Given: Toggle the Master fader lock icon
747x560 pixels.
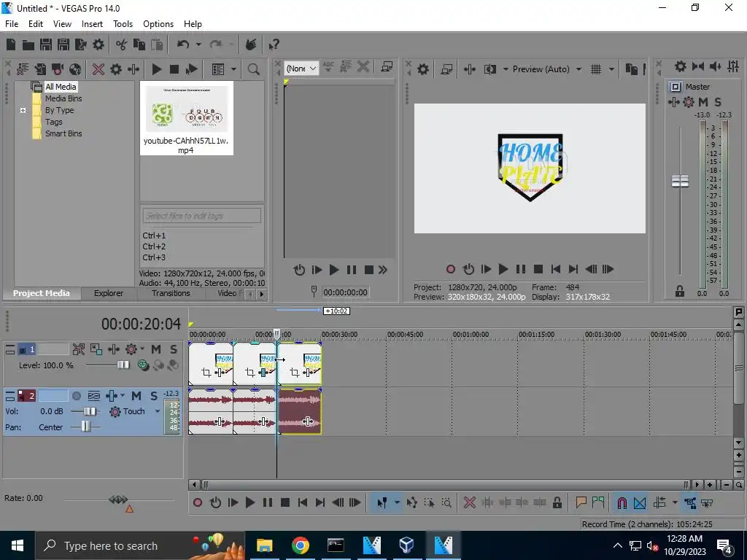Looking at the screenshot, I should (679, 291).
